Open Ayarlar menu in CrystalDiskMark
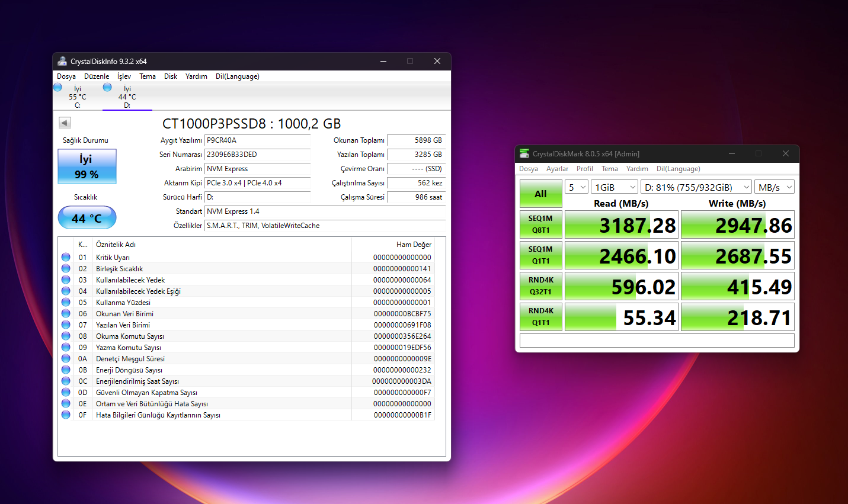The width and height of the screenshot is (848, 504). pos(557,169)
